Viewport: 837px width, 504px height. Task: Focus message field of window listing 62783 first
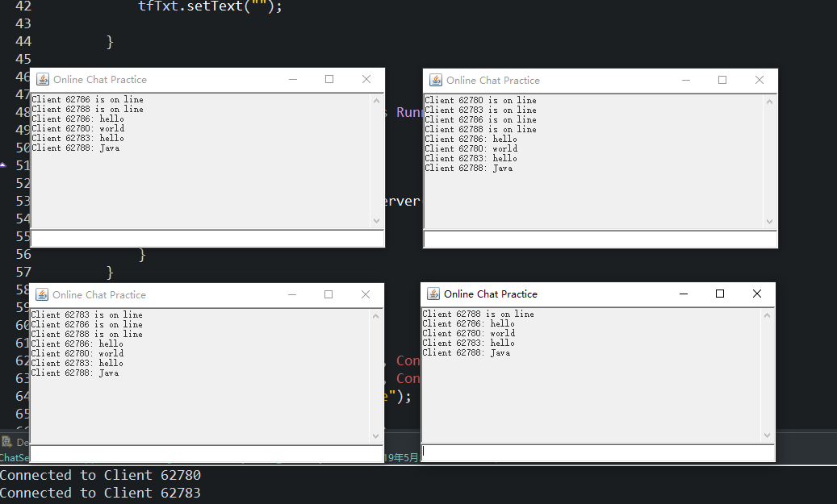207,453
